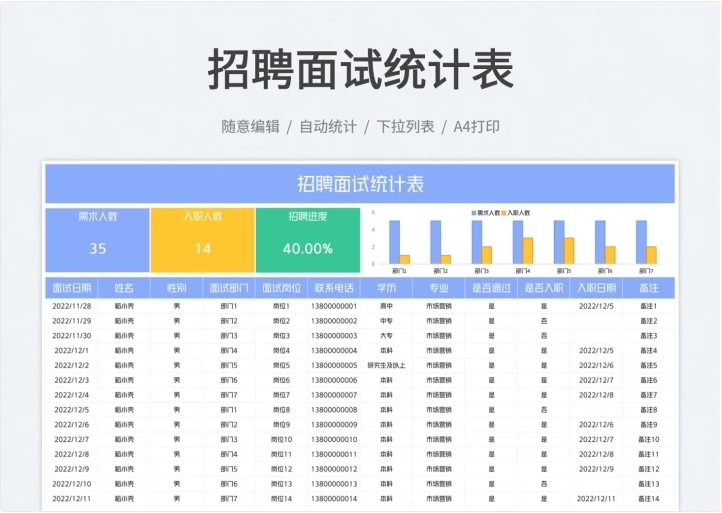Select the 入职日期 column header
The image size is (722, 513).
(596, 288)
